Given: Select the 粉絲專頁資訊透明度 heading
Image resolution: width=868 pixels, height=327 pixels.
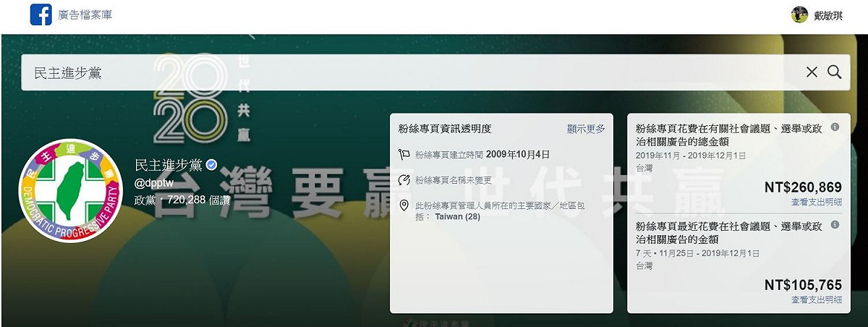Looking at the screenshot, I should (445, 129).
